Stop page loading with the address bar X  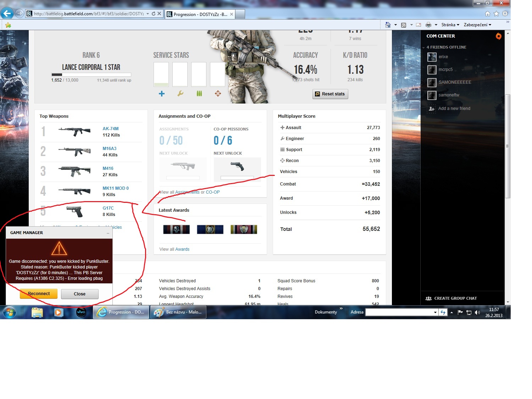[x=159, y=13]
